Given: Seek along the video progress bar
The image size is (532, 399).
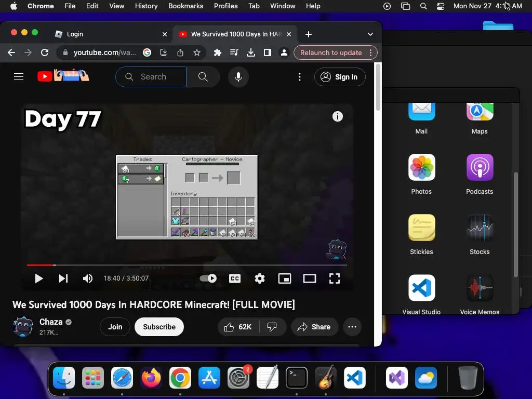Looking at the screenshot, I should (187, 265).
